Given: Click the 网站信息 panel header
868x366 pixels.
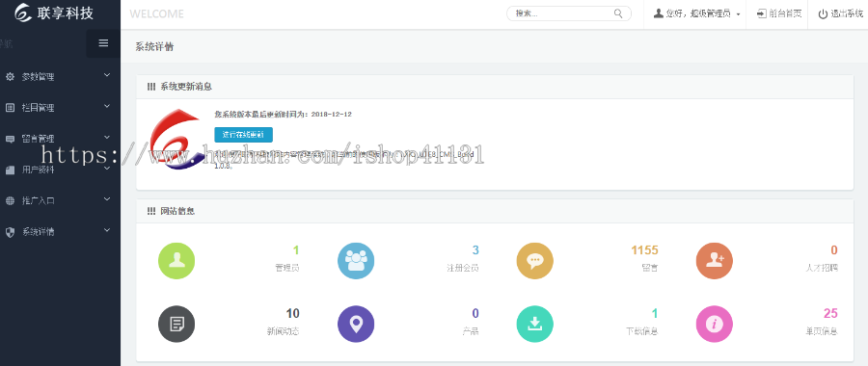Looking at the screenshot, I should point(495,211).
